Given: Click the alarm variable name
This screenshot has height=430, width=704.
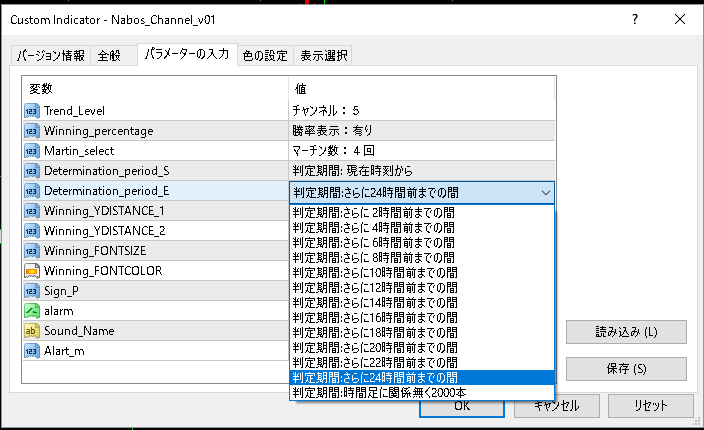Looking at the screenshot, I should pos(58,311).
